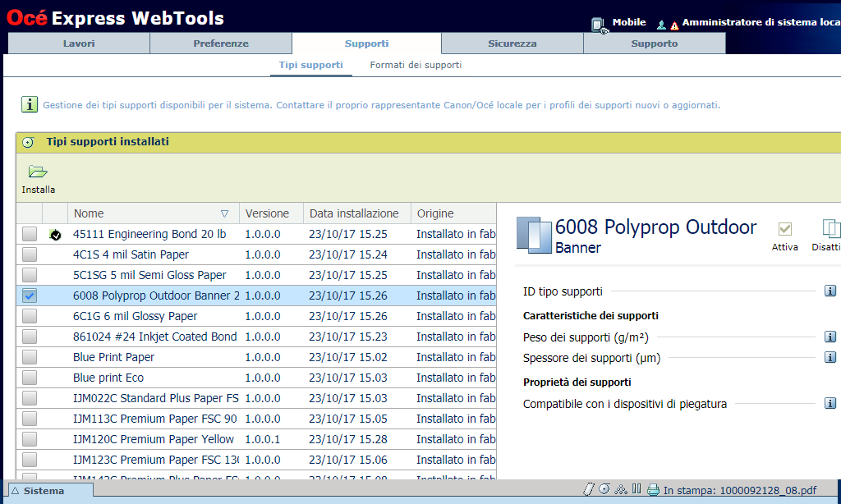The image size is (841, 504).
Task: Tick the checkbox for IJM113C Premium Paper FSC 90
Action: tap(30, 419)
